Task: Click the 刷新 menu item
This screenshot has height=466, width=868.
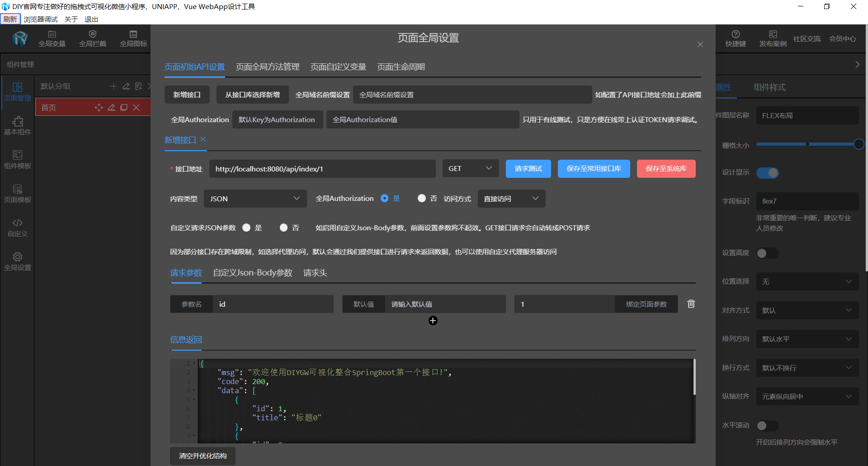Action: [x=10, y=19]
